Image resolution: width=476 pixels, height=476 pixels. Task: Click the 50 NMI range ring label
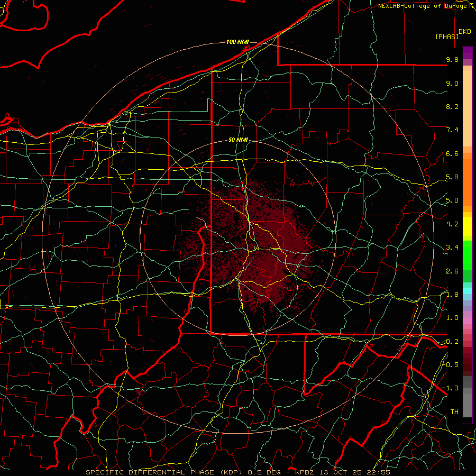(x=238, y=140)
